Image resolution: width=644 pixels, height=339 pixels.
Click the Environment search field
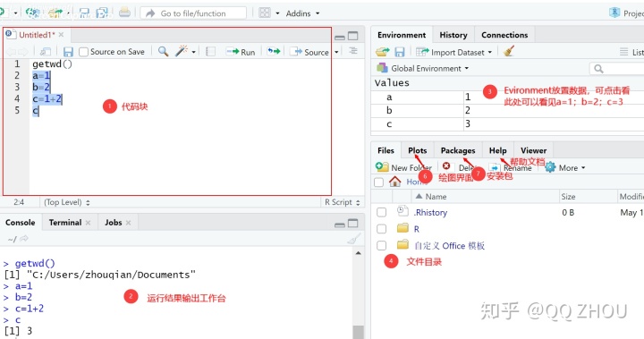pos(617,69)
